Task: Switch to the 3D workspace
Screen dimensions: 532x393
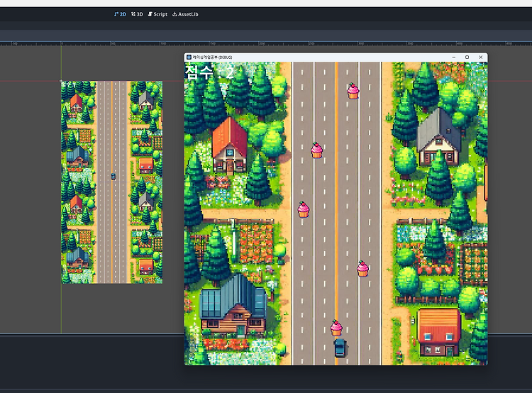Action: [137, 14]
